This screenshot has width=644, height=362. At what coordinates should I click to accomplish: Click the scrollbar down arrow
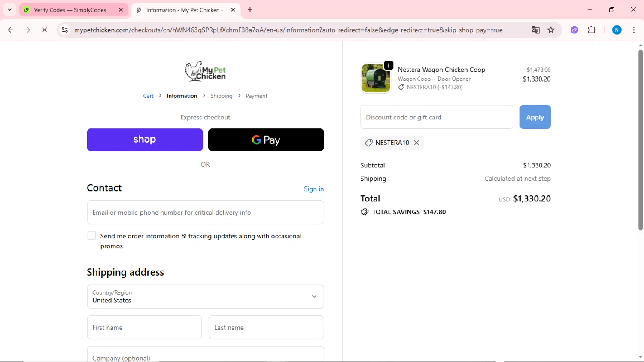click(640, 357)
